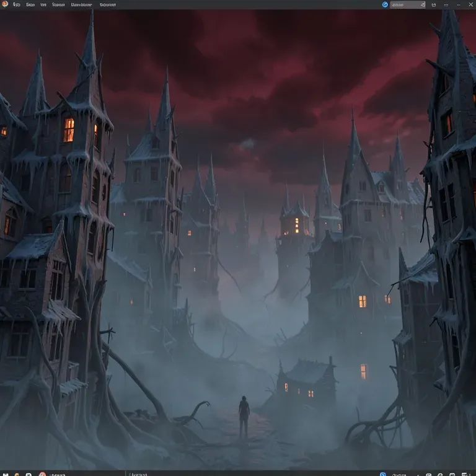The image size is (476, 476).
Task: Open the second menu in the top menu bar
Action: tap(30, 4)
